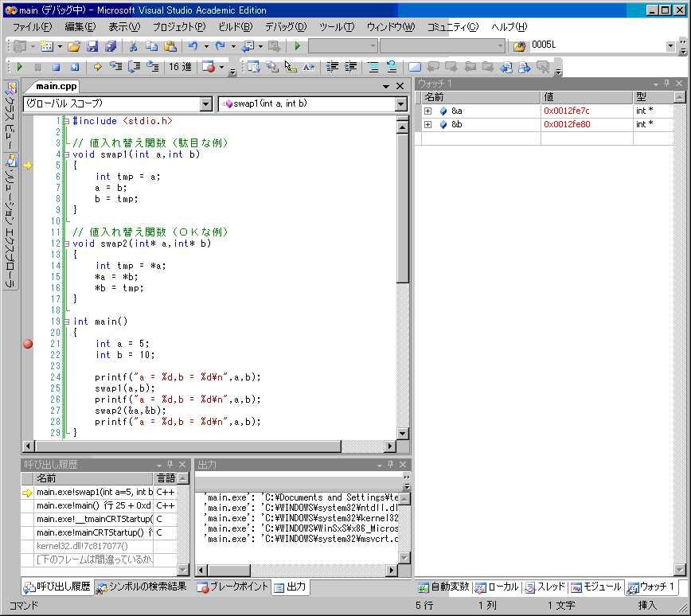This screenshot has height=616, width=691.
Task: Collapse the main function outline block
Action: tap(67, 322)
